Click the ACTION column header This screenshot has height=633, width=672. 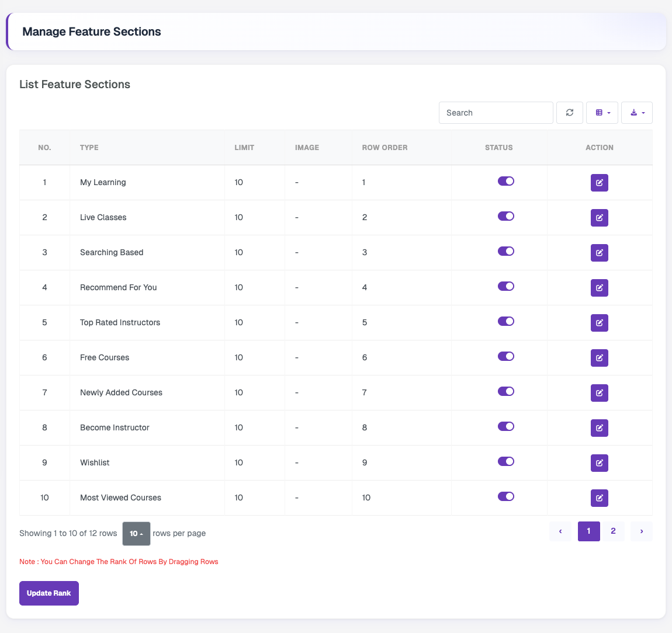point(600,147)
